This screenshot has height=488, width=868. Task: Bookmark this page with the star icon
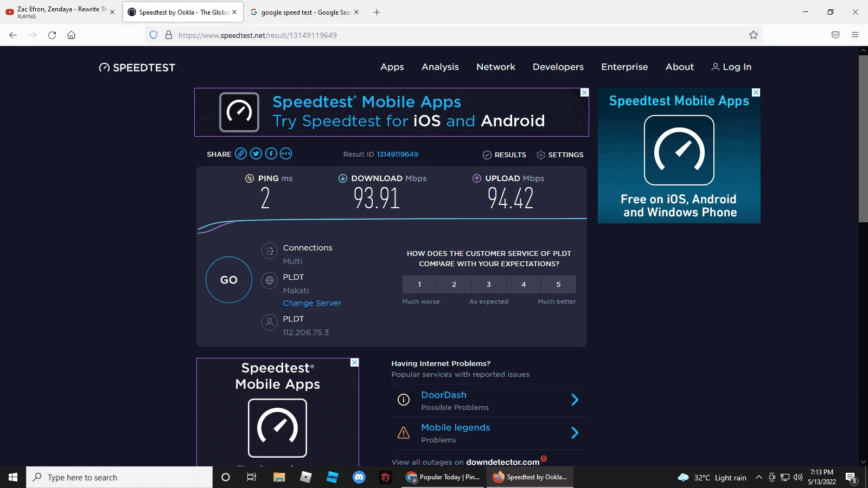(754, 35)
